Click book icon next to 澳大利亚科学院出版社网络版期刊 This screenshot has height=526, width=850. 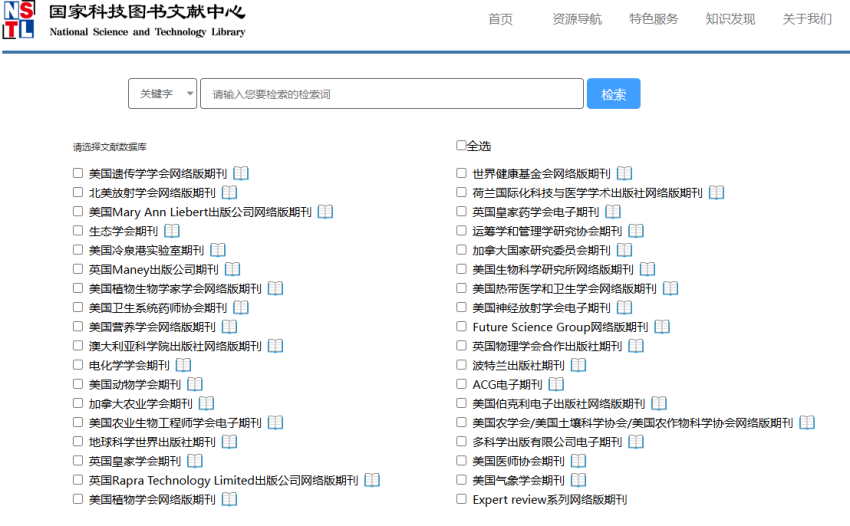click(x=275, y=346)
